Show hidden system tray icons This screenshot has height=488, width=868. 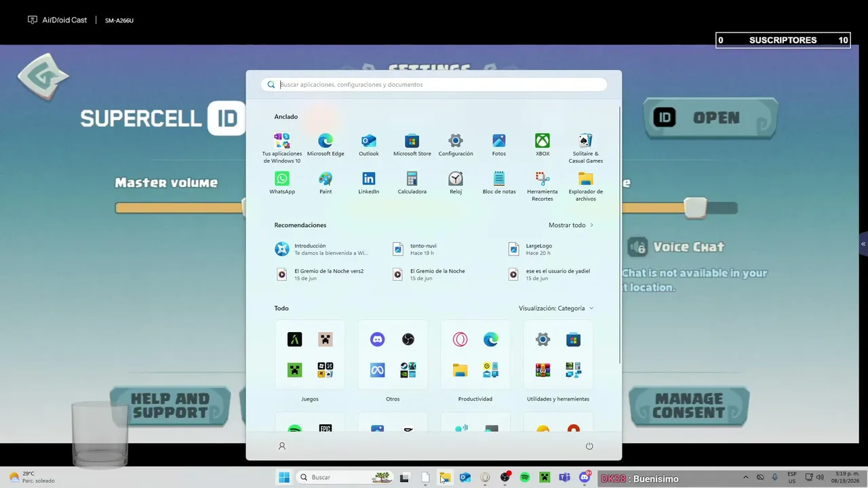pos(746,477)
